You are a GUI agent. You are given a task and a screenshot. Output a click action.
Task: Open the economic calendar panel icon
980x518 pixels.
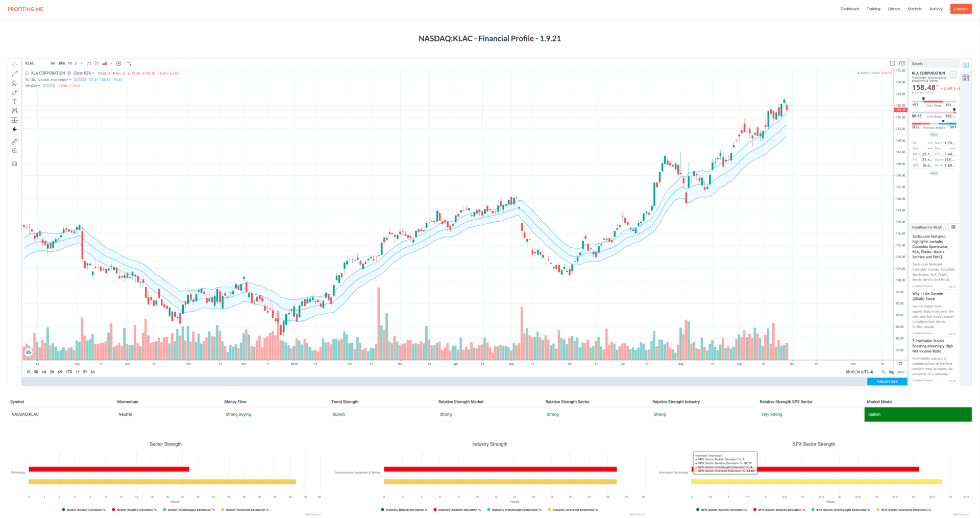[x=965, y=78]
